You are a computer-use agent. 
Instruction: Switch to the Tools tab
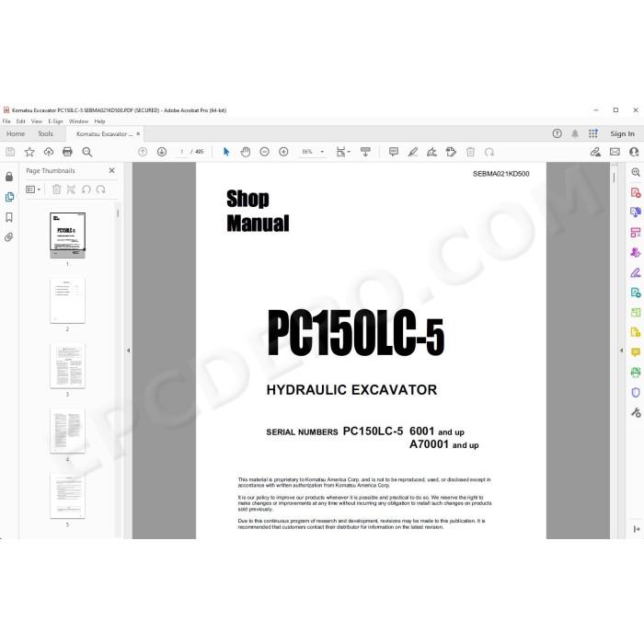point(45,134)
